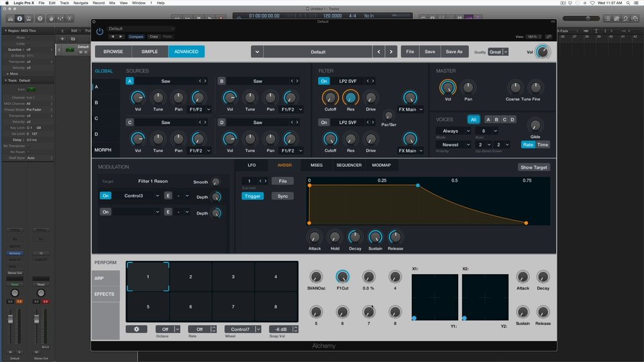The image size is (644, 362).
Task: Adjust the AHDSR Attack knob
Action: click(x=314, y=237)
